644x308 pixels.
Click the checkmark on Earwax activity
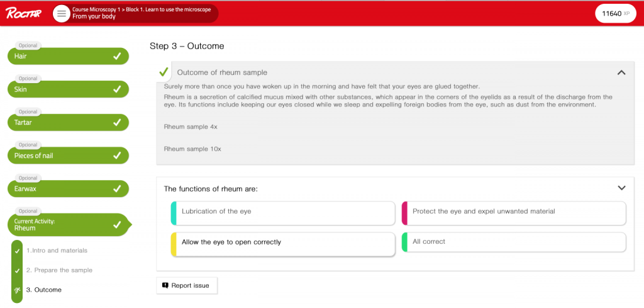[117, 188]
